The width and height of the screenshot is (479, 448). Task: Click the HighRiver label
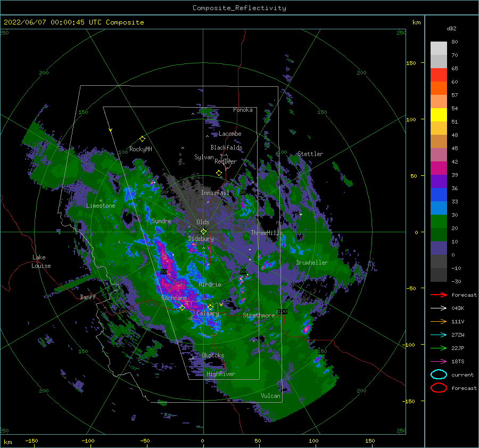[x=221, y=374]
